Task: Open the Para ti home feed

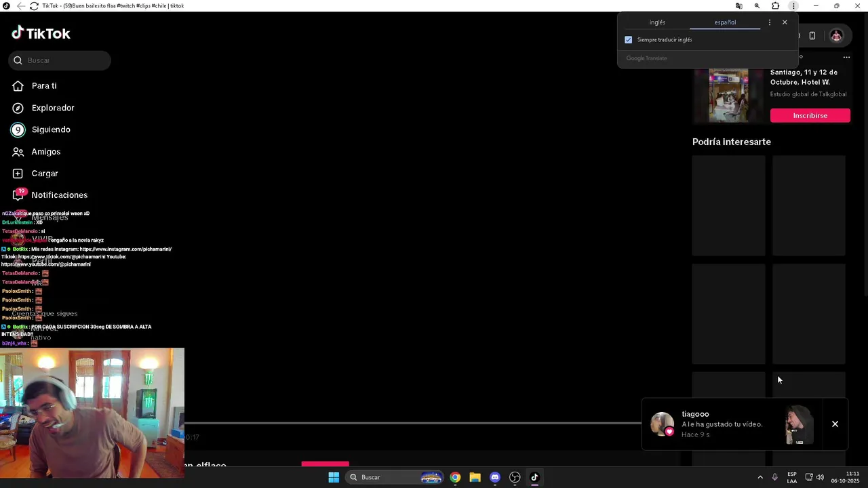Action: pos(44,86)
